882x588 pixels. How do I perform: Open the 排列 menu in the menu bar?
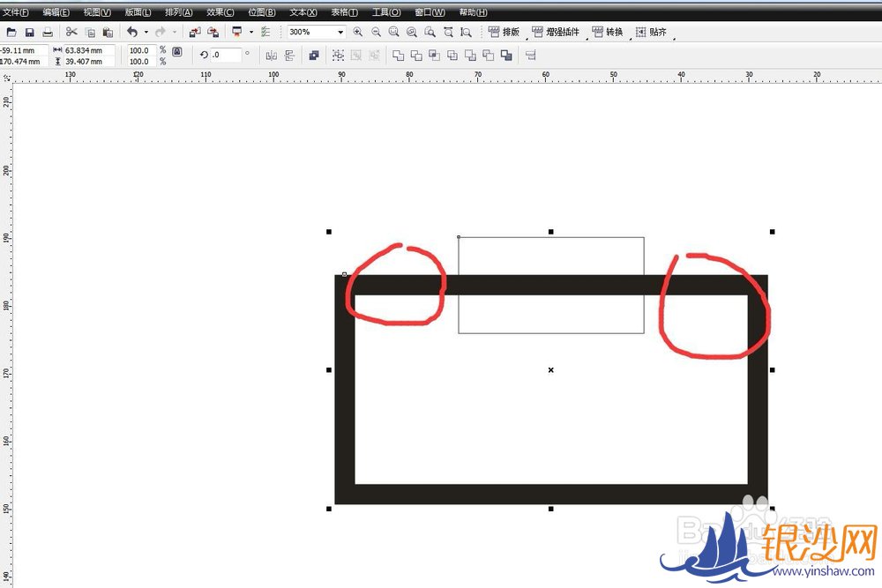[176, 11]
